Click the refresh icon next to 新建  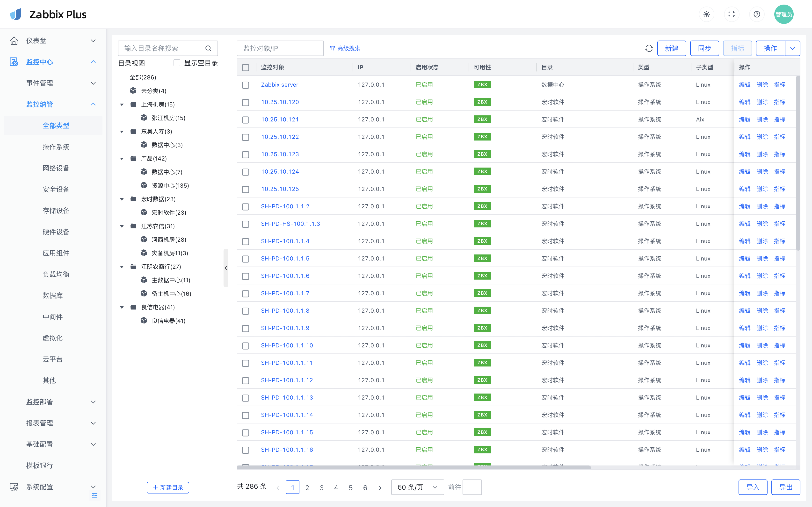(x=649, y=48)
